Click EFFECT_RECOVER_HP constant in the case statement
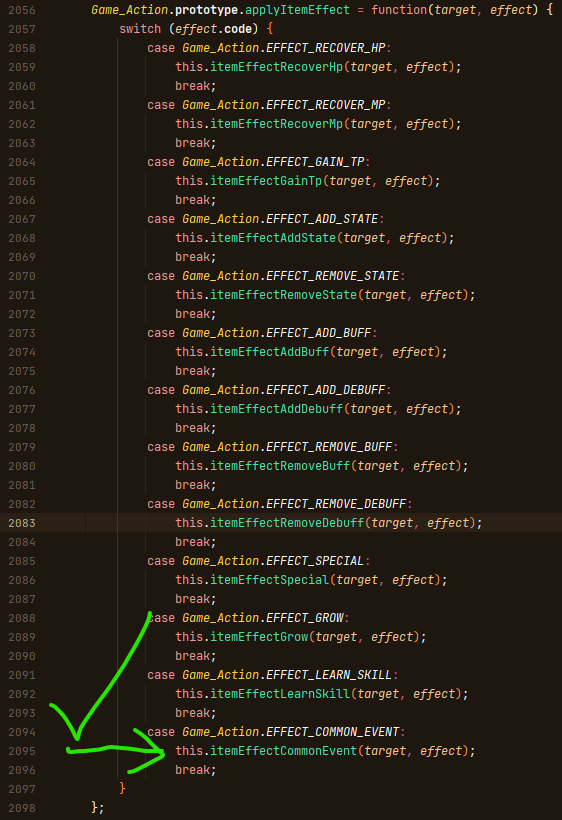The width and height of the screenshot is (562, 820). coord(326,48)
